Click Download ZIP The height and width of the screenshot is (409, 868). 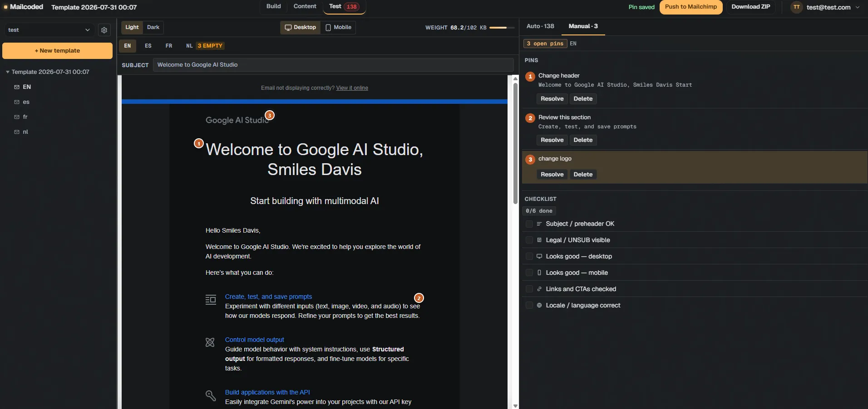point(751,7)
